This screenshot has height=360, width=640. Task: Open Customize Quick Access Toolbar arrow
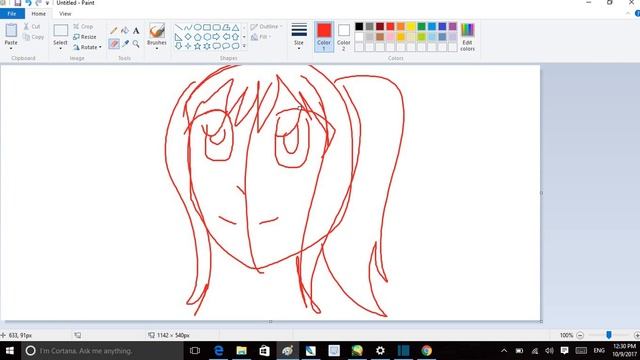coord(47,3)
